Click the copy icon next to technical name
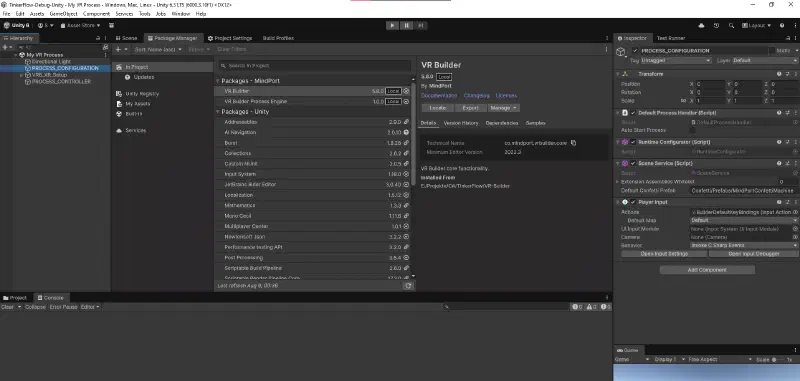 (573, 143)
